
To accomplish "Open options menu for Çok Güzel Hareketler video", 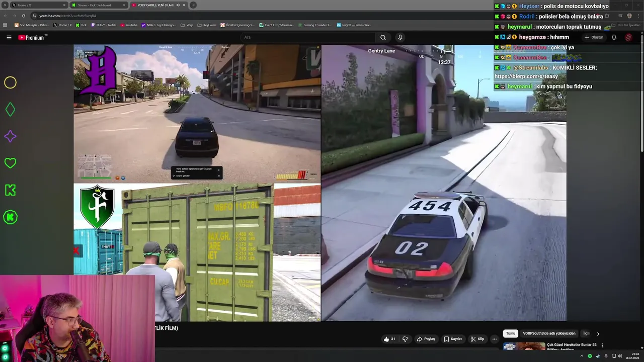I will coord(602,345).
